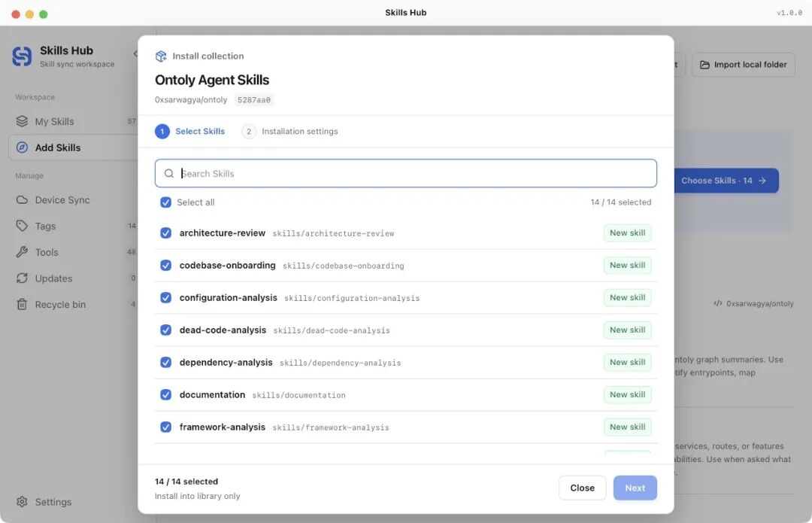Uncheck the documentation skill
The height and width of the screenshot is (523, 812).
click(x=165, y=394)
